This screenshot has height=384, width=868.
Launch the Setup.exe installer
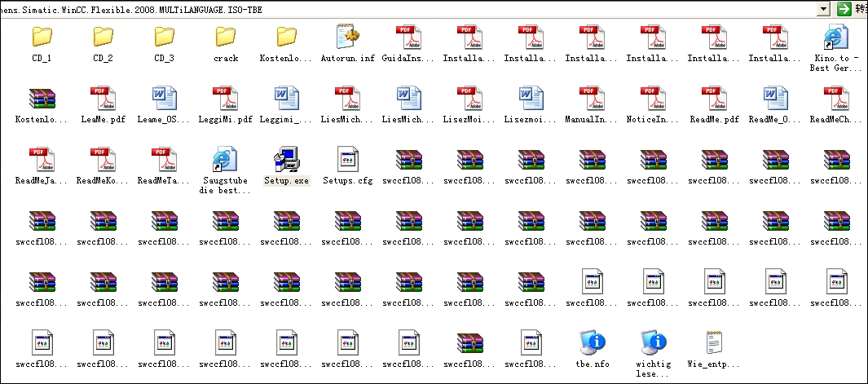(286, 160)
